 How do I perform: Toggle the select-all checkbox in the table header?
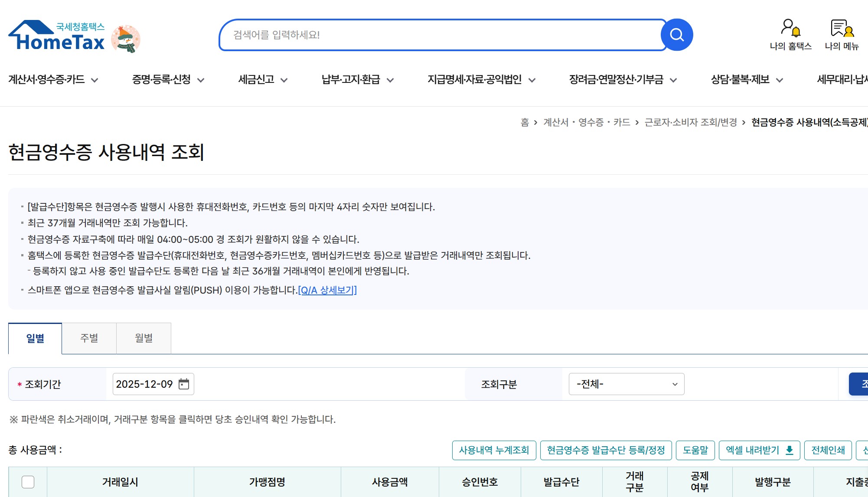coord(28,481)
